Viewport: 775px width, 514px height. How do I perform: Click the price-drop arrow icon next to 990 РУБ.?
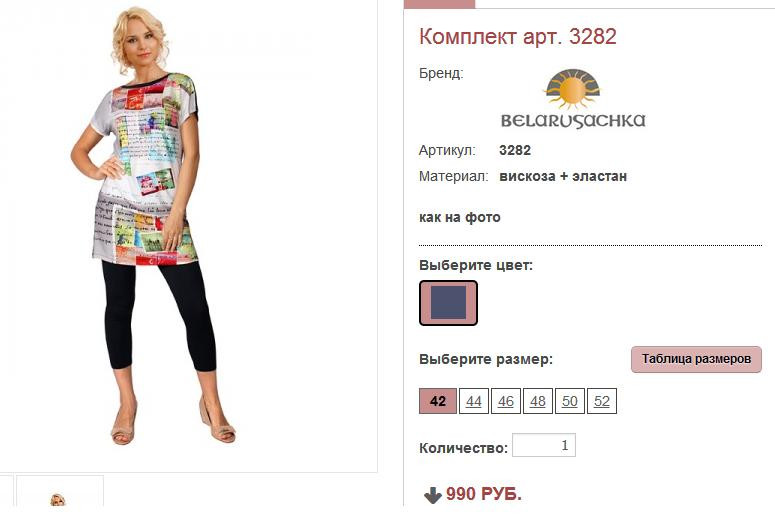[x=432, y=495]
